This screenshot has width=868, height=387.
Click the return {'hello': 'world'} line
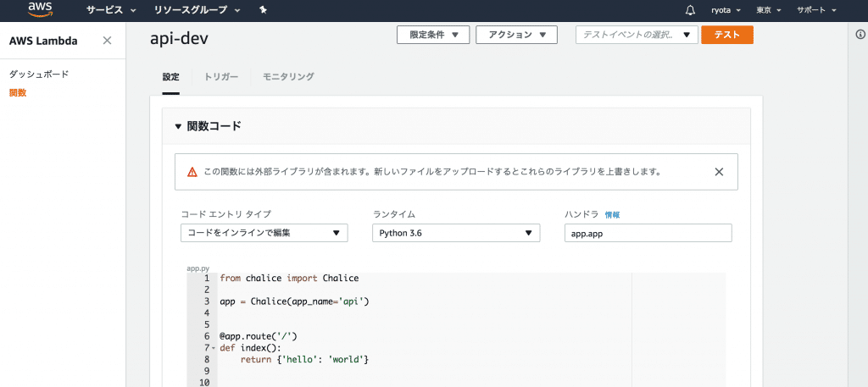click(x=304, y=359)
